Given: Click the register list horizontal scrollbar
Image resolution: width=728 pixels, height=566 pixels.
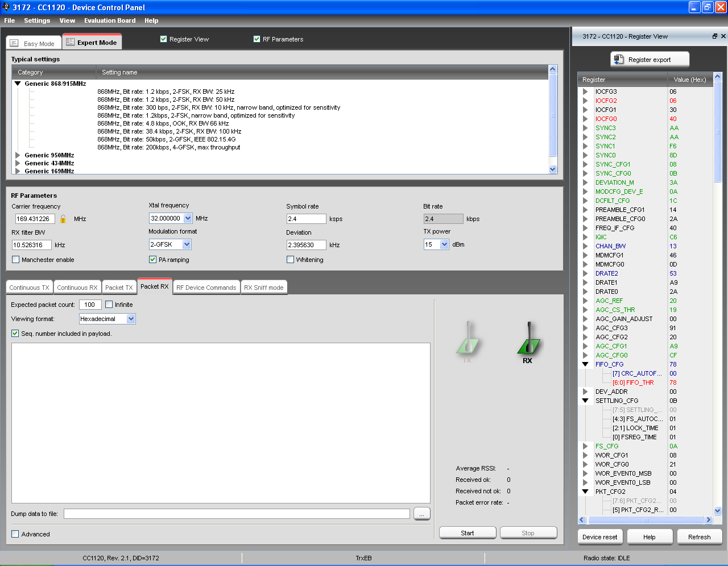Looking at the screenshot, I should pos(646,520).
